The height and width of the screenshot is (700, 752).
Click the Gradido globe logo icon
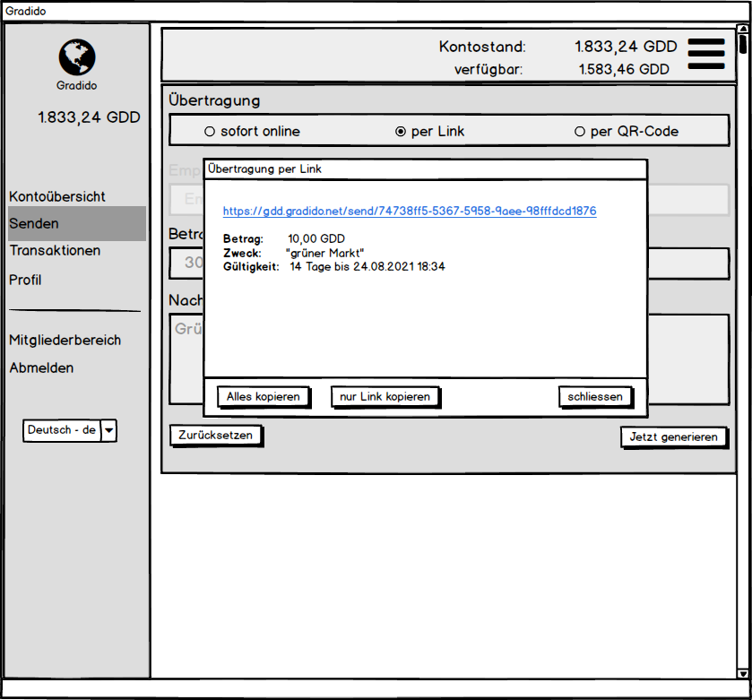(77, 57)
